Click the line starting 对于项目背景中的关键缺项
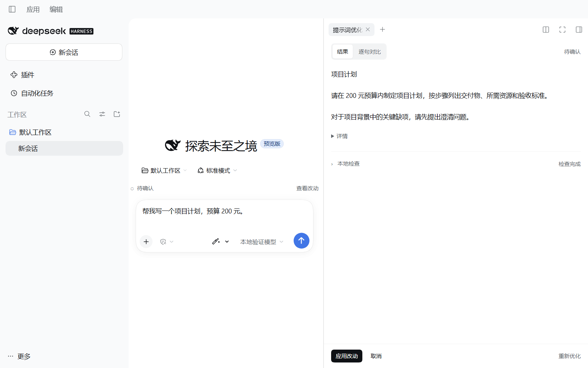Image resolution: width=588 pixels, height=368 pixels. coord(401,117)
